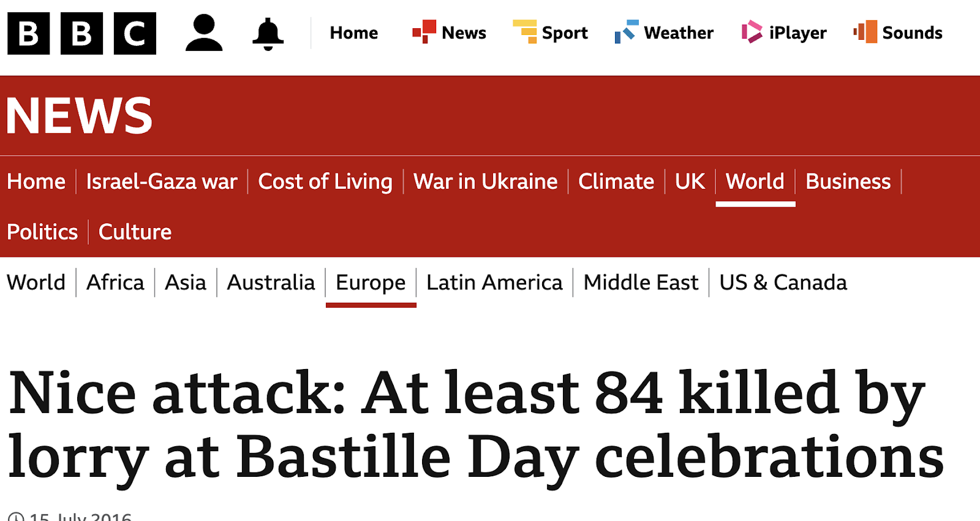Open the Culture section
Viewport: 980px width, 521px height.
[x=135, y=232]
